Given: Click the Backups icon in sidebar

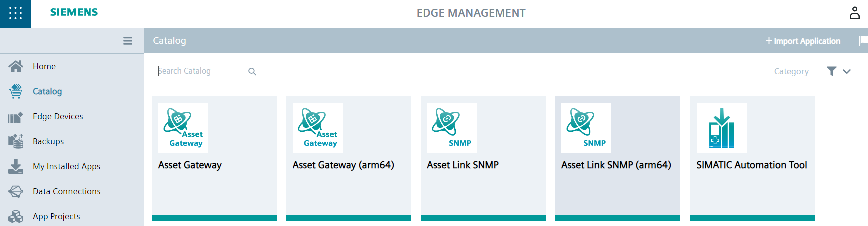Looking at the screenshot, I should [x=16, y=141].
